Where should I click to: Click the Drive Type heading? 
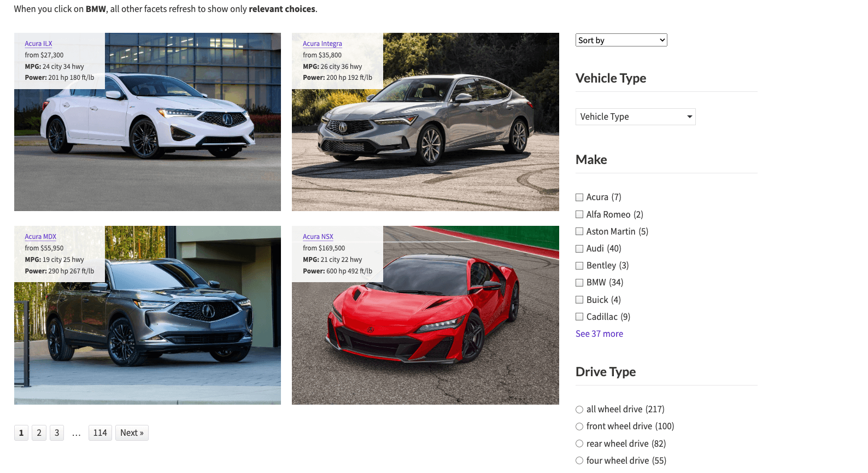606,372
